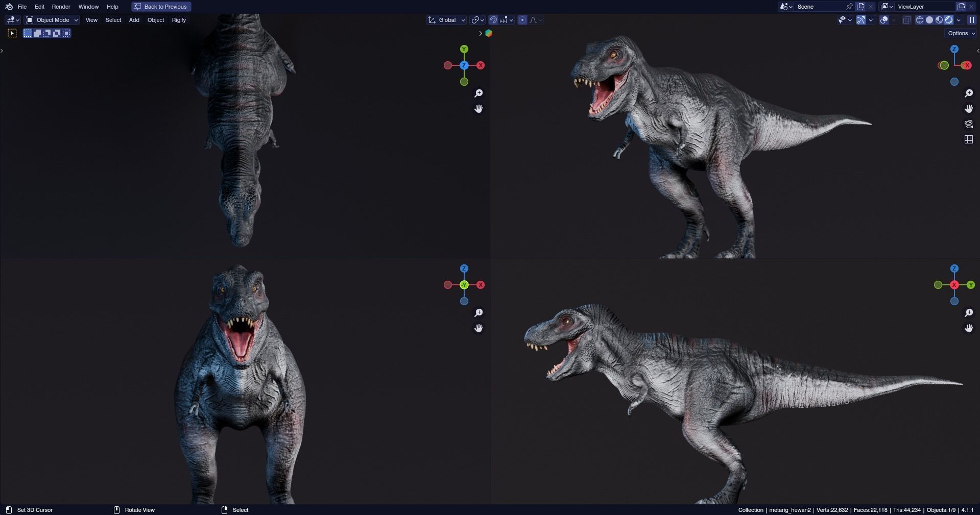Screen dimensions: 980x515
Task: Open the snapping elements dropdown
Action: [x=507, y=20]
